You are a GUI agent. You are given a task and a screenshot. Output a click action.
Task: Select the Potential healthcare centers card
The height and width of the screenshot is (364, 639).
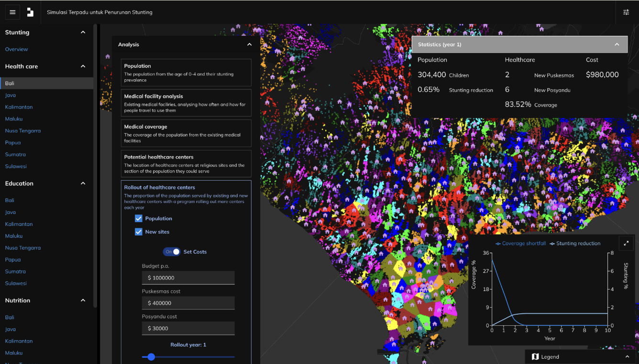(186, 163)
